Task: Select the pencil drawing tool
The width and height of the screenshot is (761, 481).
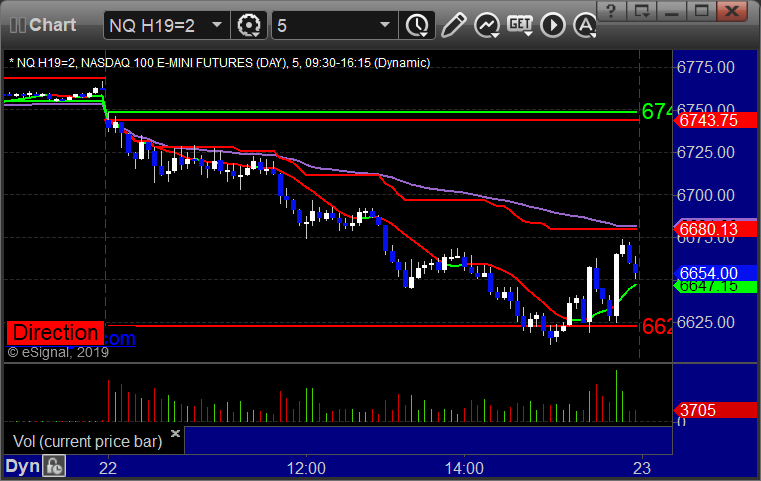Action: coord(453,25)
